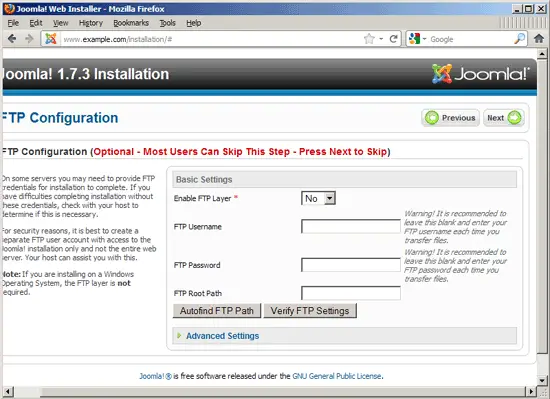The height and width of the screenshot is (399, 550).
Task: Click the Basic Settings header
Action: pyautogui.click(x=344, y=180)
